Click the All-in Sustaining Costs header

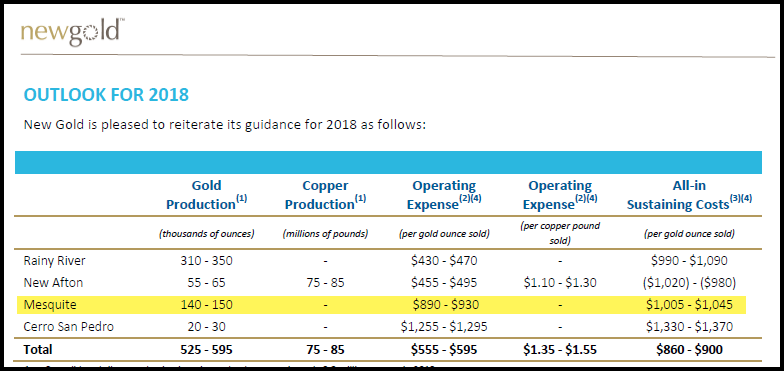689,195
